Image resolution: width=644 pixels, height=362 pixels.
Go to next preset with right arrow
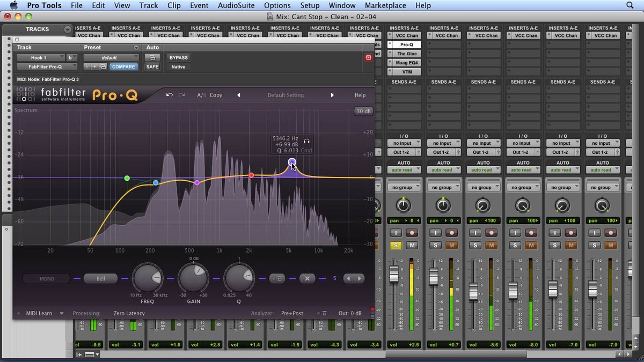[x=332, y=95]
